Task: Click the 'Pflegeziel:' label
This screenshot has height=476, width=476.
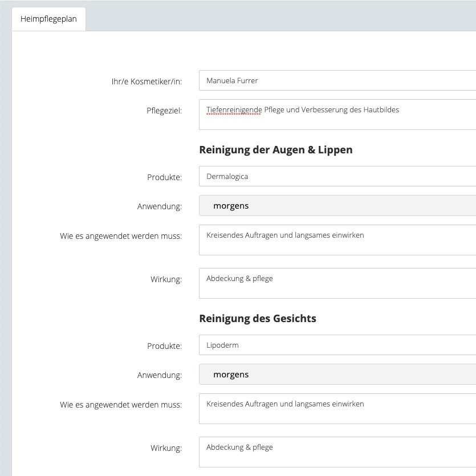Action: coord(164,111)
